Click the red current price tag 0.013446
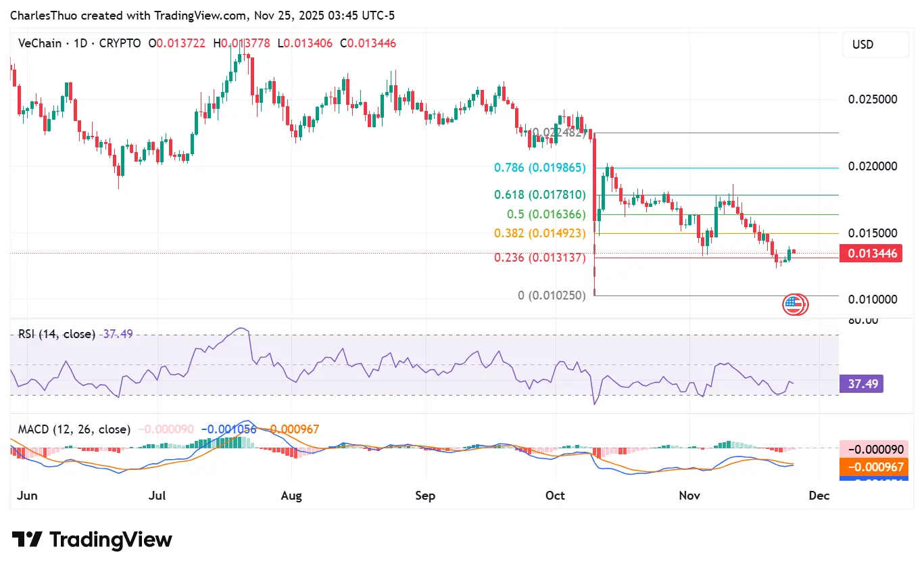The image size is (924, 570). point(871,253)
